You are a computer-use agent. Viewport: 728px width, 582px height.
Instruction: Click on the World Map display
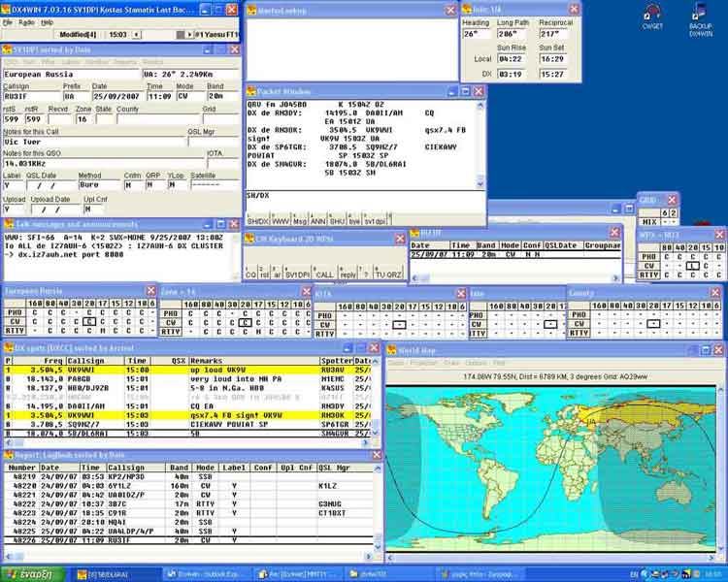553,466
